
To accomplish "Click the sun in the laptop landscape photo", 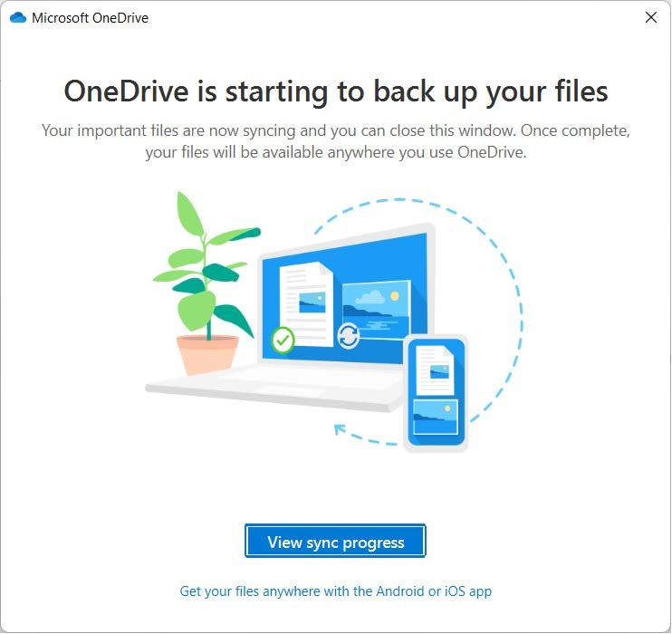I will tap(395, 296).
